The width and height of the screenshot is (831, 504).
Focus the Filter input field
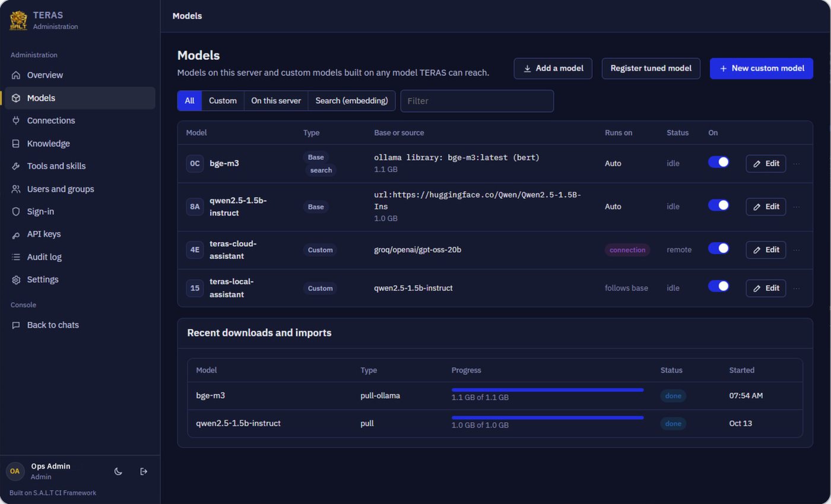tap(477, 101)
